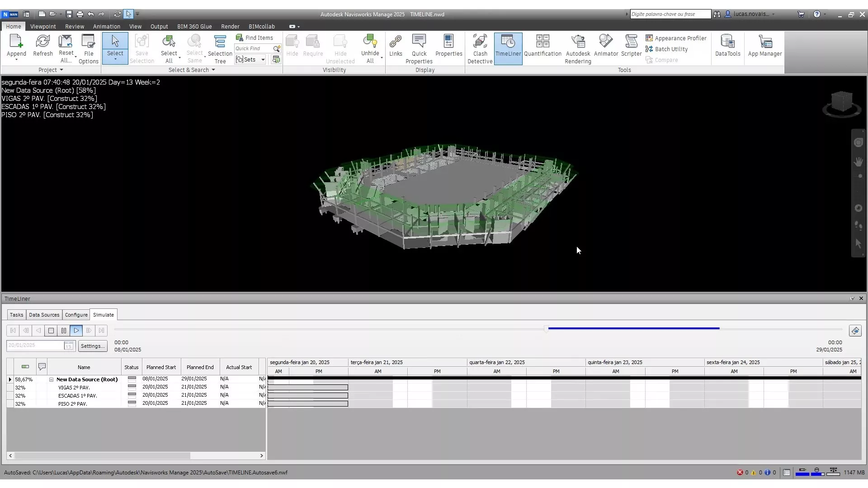Click Unhide All icon

(x=370, y=42)
